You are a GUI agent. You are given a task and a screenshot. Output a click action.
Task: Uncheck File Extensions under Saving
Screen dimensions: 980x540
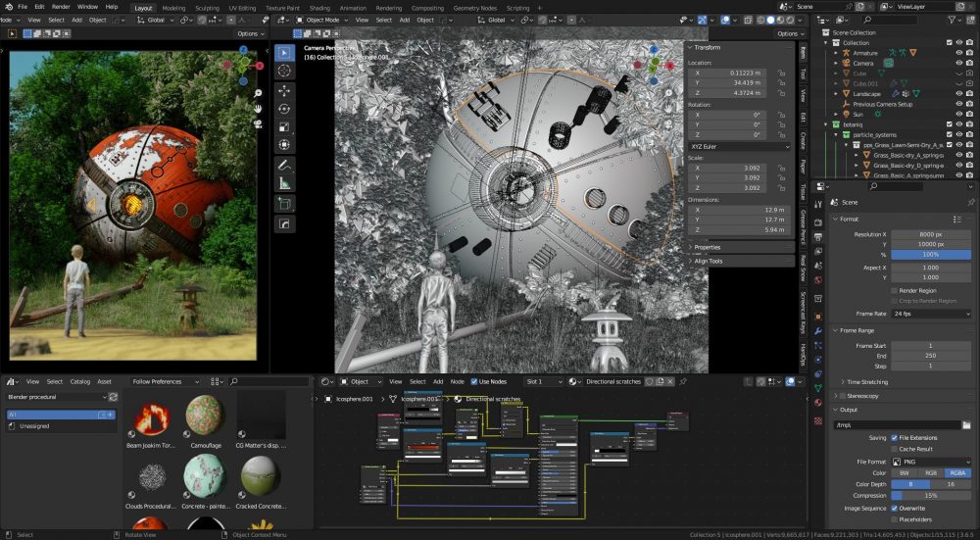895,438
